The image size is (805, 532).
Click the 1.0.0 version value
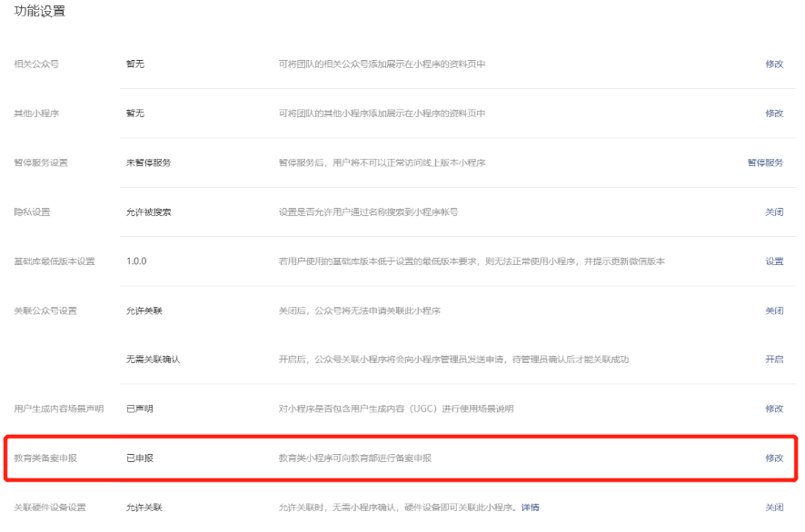[137, 260]
